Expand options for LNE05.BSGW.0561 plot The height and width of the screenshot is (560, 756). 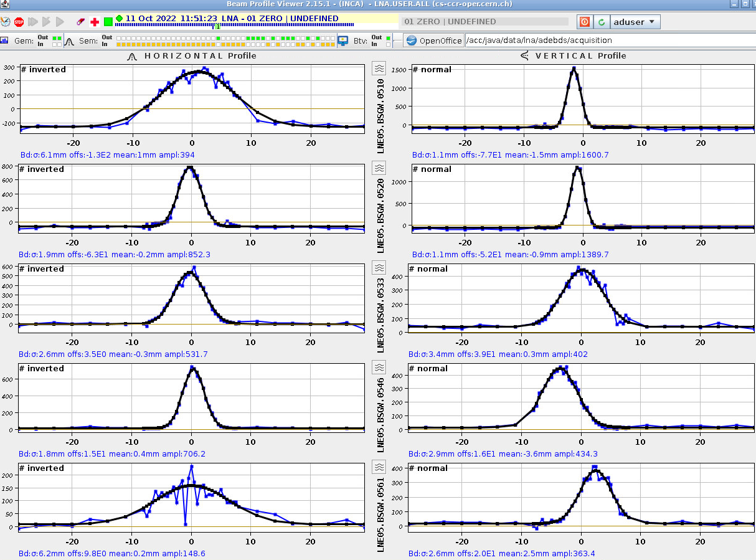click(x=379, y=467)
